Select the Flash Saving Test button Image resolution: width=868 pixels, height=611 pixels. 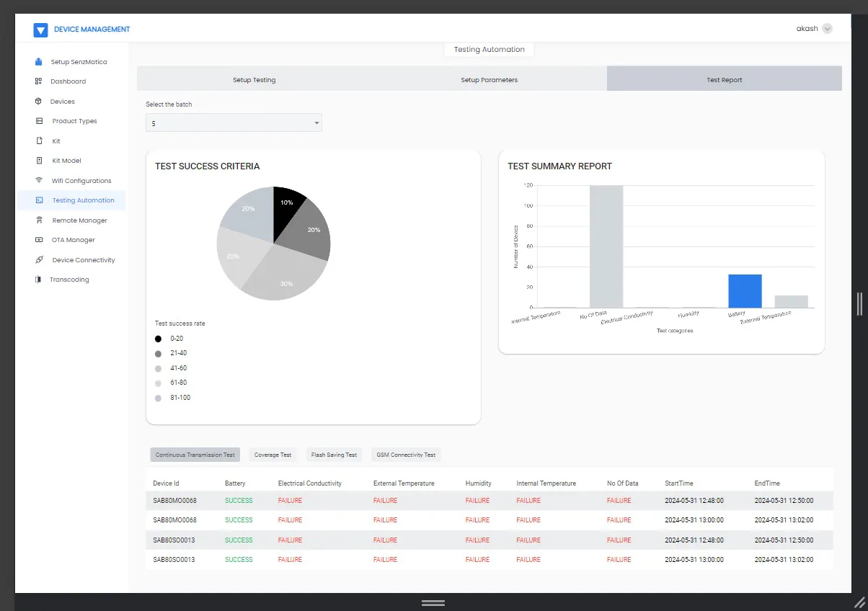(334, 455)
